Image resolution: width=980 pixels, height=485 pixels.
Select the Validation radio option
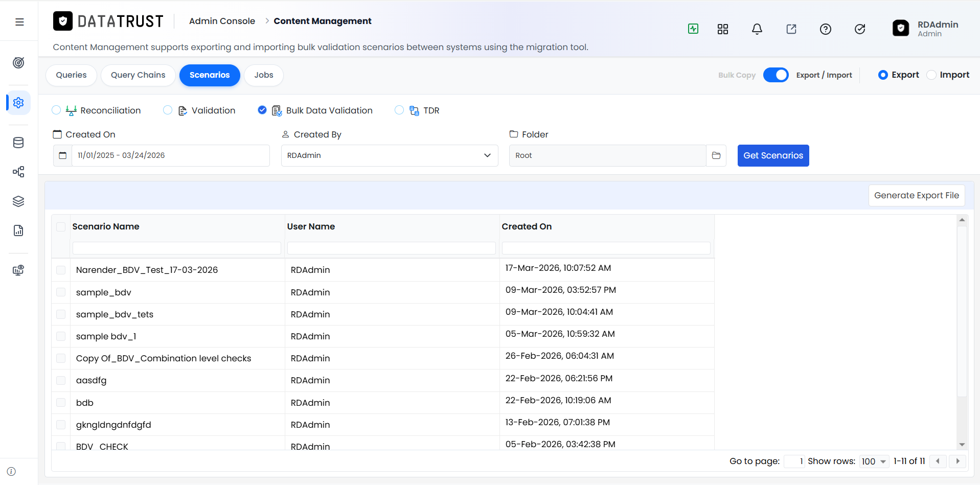(168, 110)
